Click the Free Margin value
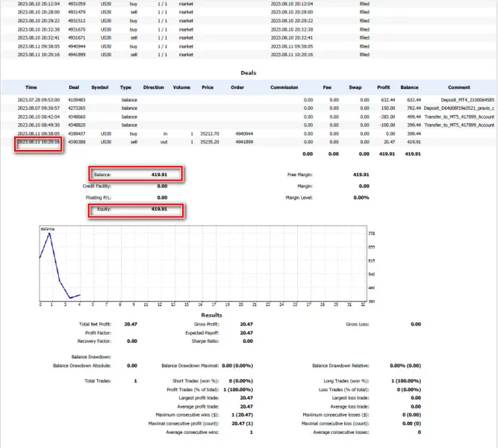Image resolution: width=498 pixels, height=448 pixels. click(361, 175)
